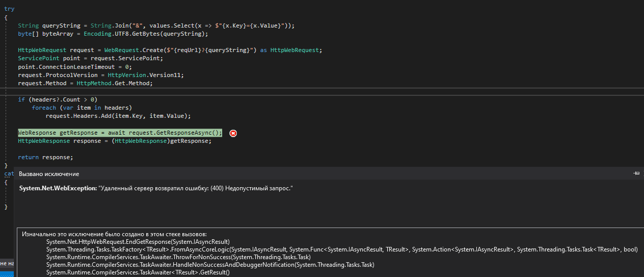644x277 pixels.
Task: Click the 'point.ConnectionLeaseTimeout = 0' line
Action: 75,66
